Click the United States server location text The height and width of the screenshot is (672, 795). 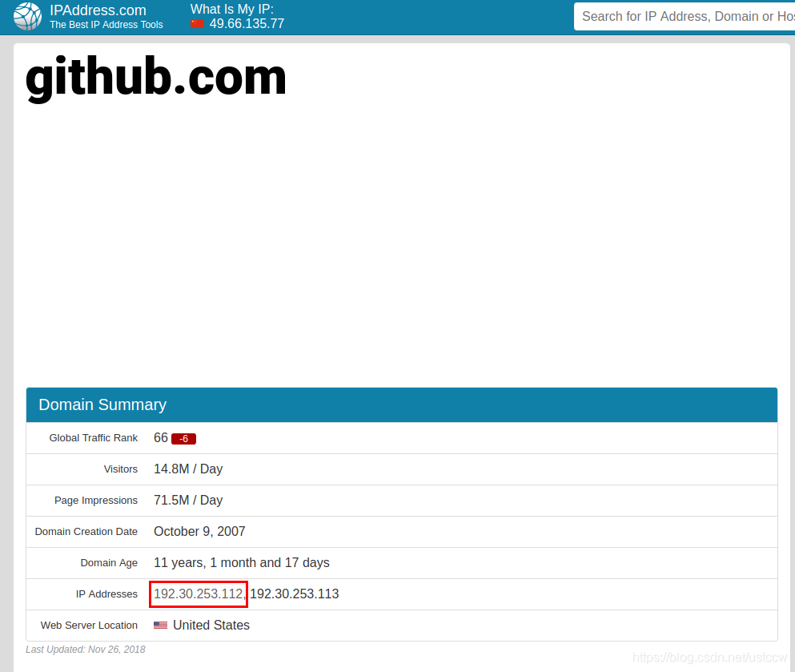(211, 626)
